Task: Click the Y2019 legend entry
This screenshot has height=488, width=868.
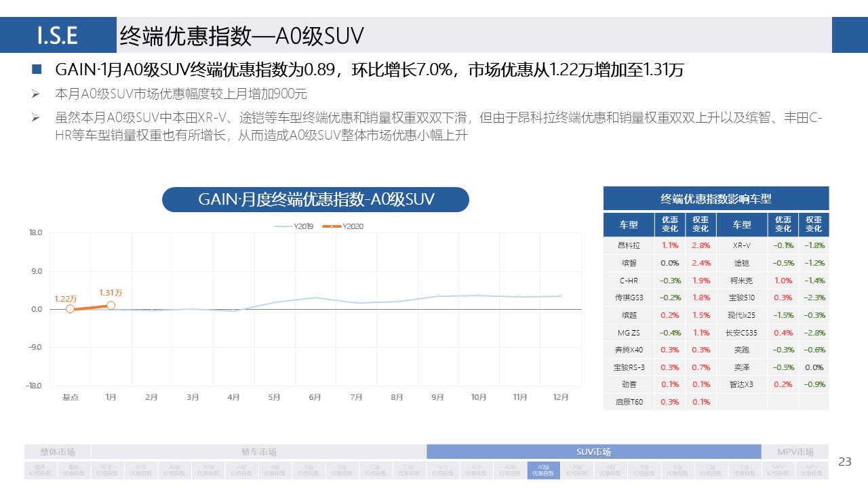Action: (294, 226)
